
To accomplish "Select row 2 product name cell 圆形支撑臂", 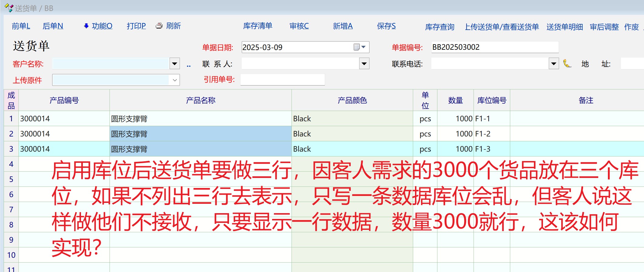I will pos(200,134).
